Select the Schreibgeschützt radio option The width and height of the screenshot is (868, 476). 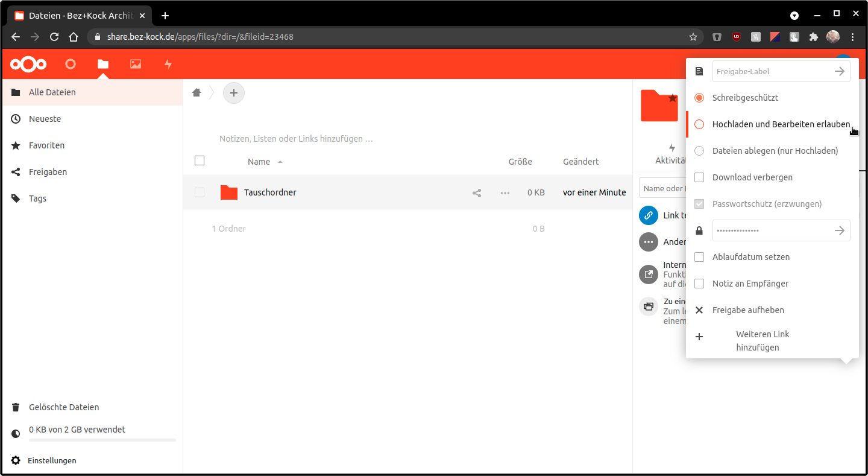pos(699,98)
